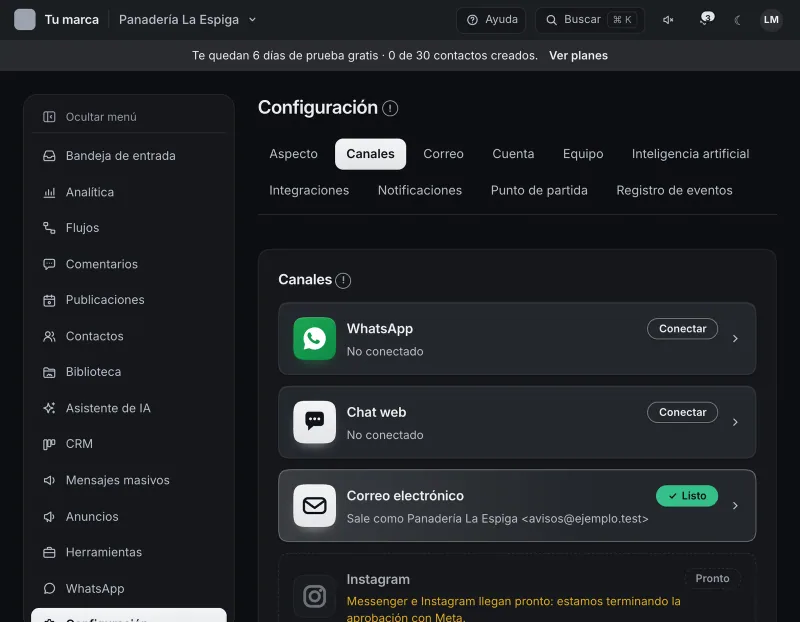This screenshot has height=622, width=800.
Task: Toggle the mute sound icon
Action: click(668, 20)
